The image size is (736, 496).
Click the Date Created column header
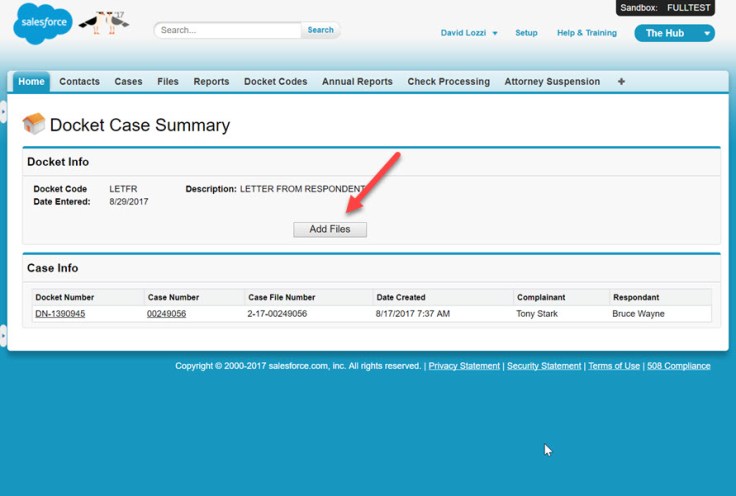(401, 298)
